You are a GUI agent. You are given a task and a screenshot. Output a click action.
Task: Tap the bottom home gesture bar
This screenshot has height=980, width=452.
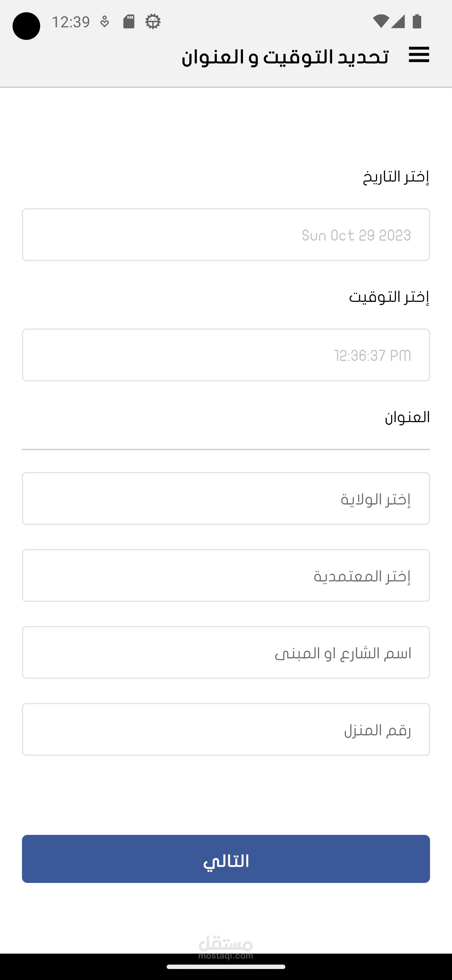226,967
